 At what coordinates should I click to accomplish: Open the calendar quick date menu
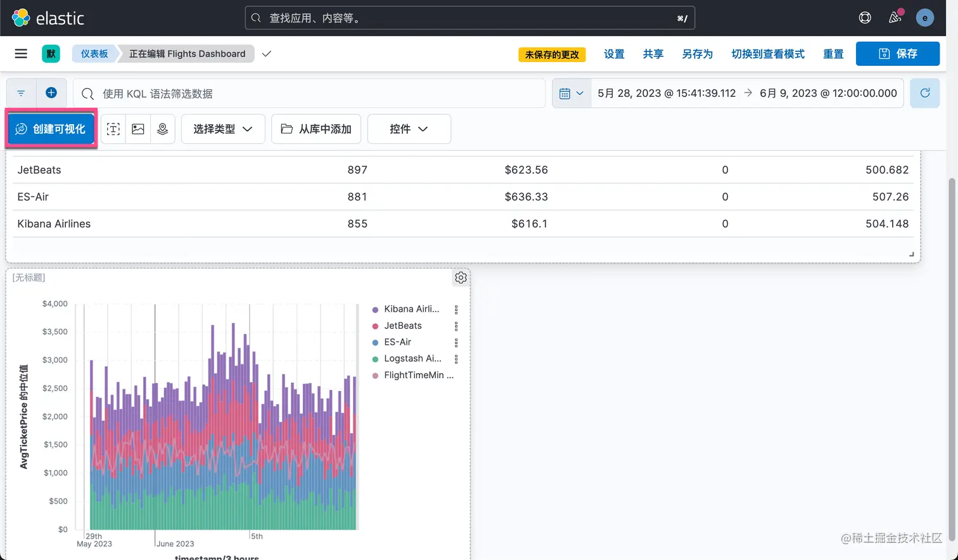coord(572,93)
